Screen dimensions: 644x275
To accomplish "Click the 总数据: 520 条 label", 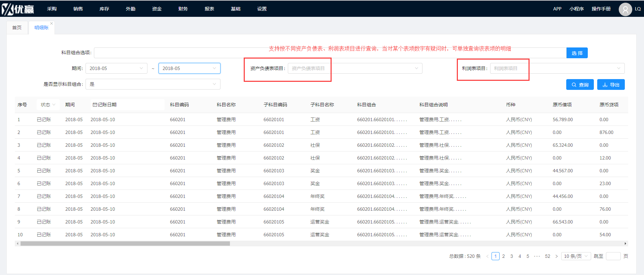I will pyautogui.click(x=465, y=256).
